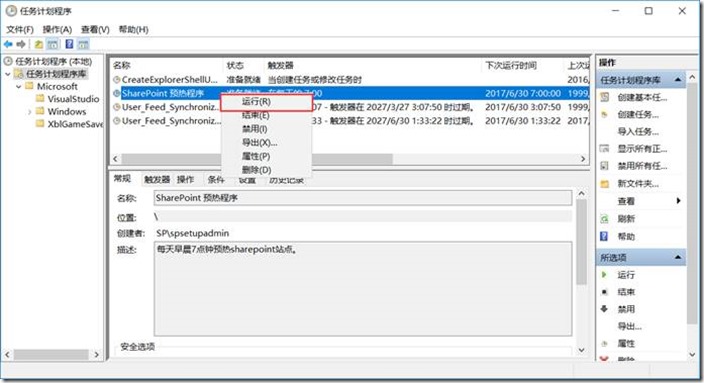
Task: Open the 查看(V) menu
Action: tap(95, 30)
